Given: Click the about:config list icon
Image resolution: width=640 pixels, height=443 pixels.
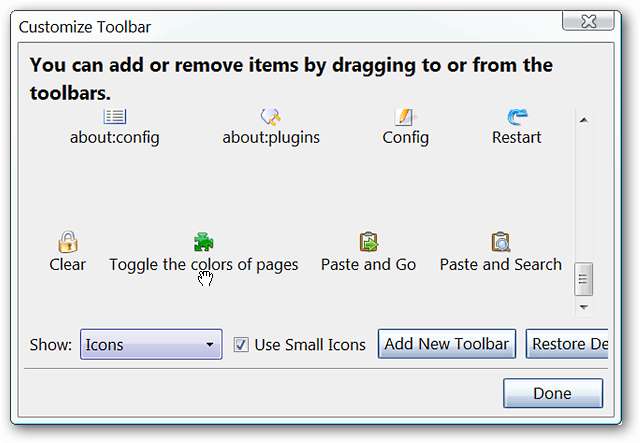Looking at the screenshot, I should (x=114, y=117).
